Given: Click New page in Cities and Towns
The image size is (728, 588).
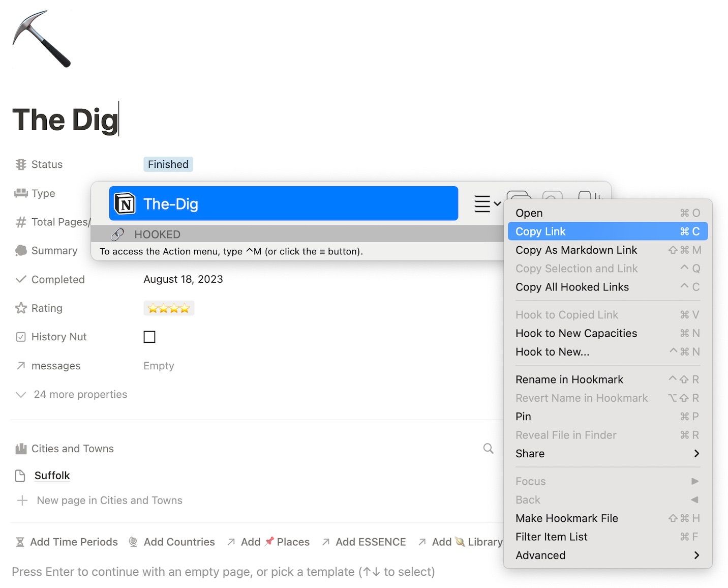Looking at the screenshot, I should (x=109, y=501).
